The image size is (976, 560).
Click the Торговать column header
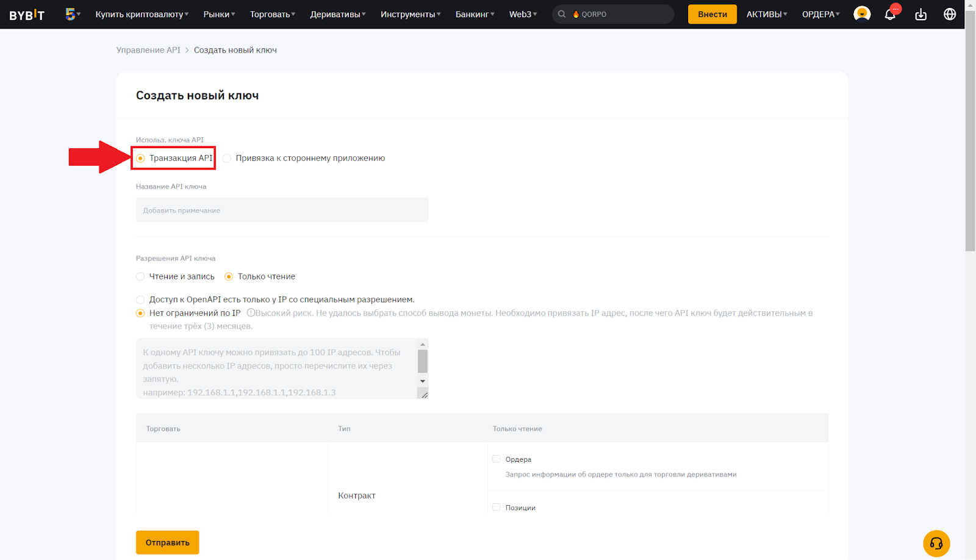coord(163,429)
